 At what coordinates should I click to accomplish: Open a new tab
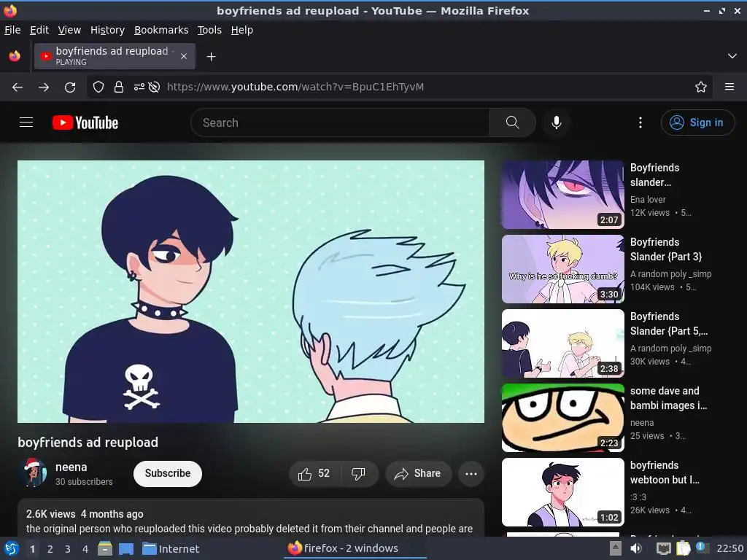pyautogui.click(x=211, y=57)
